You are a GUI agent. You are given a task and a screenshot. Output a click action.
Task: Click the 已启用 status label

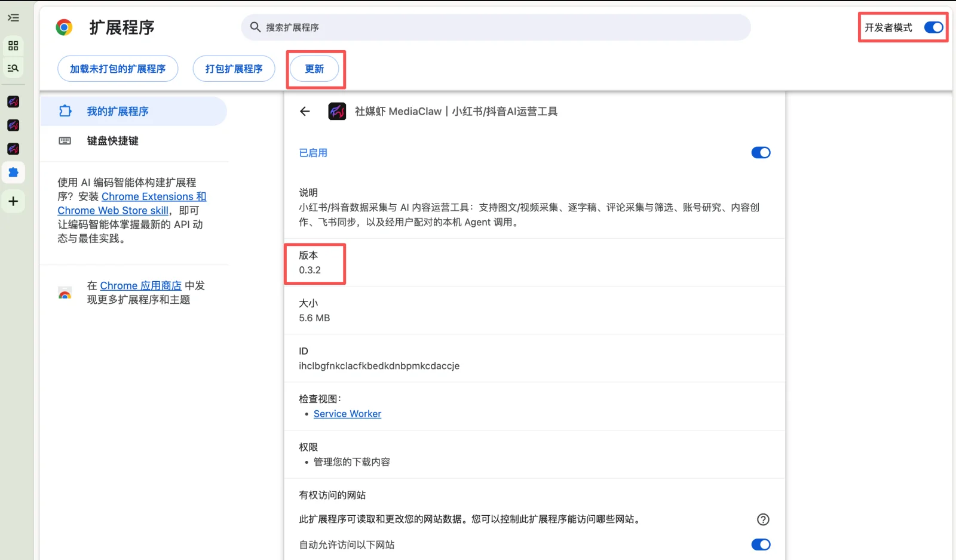tap(313, 153)
